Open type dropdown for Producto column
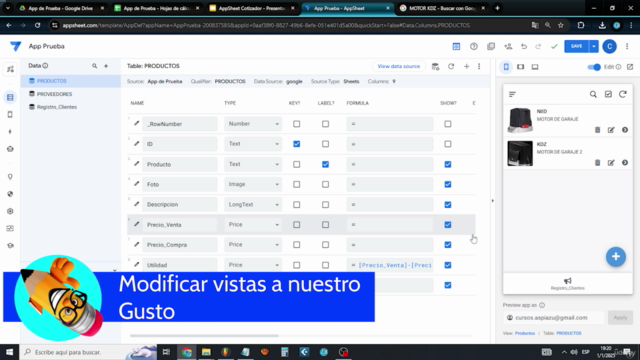The image size is (640, 360). coord(253,164)
